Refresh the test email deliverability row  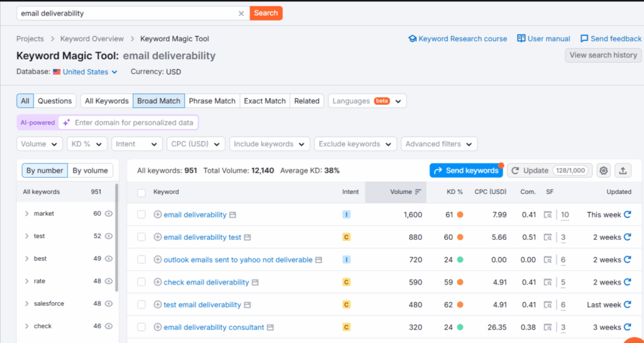(627, 305)
